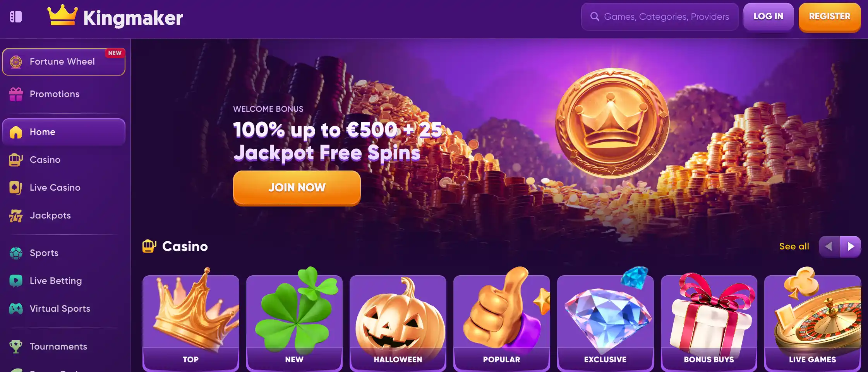Collapse sidebar using the panel toggle icon
868x372 pixels.
click(16, 17)
